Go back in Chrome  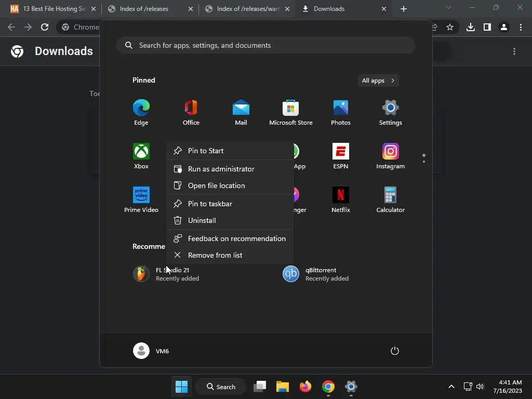(11, 27)
